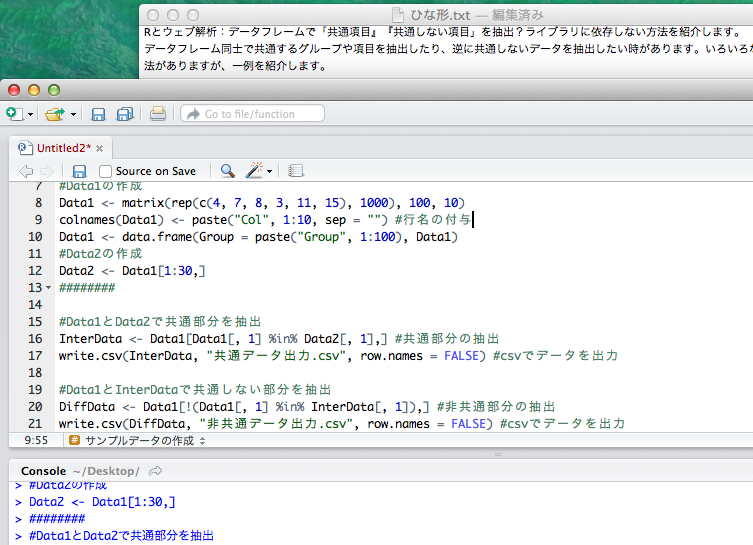
Task: Click the view current directory arrow in Console
Action: tap(155, 471)
